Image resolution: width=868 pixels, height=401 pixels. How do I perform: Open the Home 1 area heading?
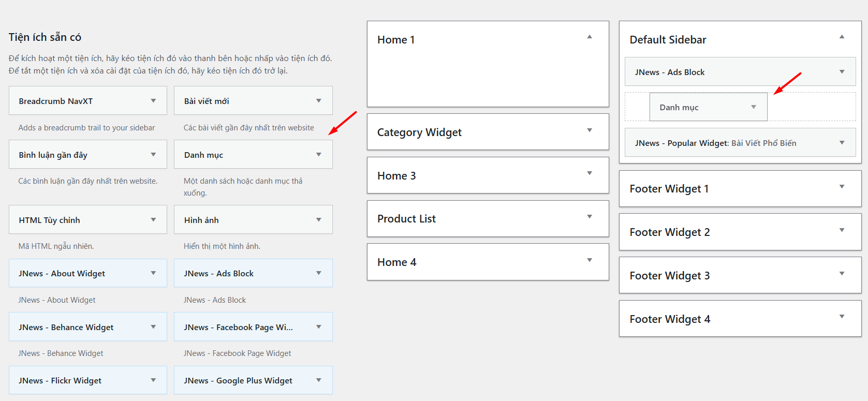point(396,40)
